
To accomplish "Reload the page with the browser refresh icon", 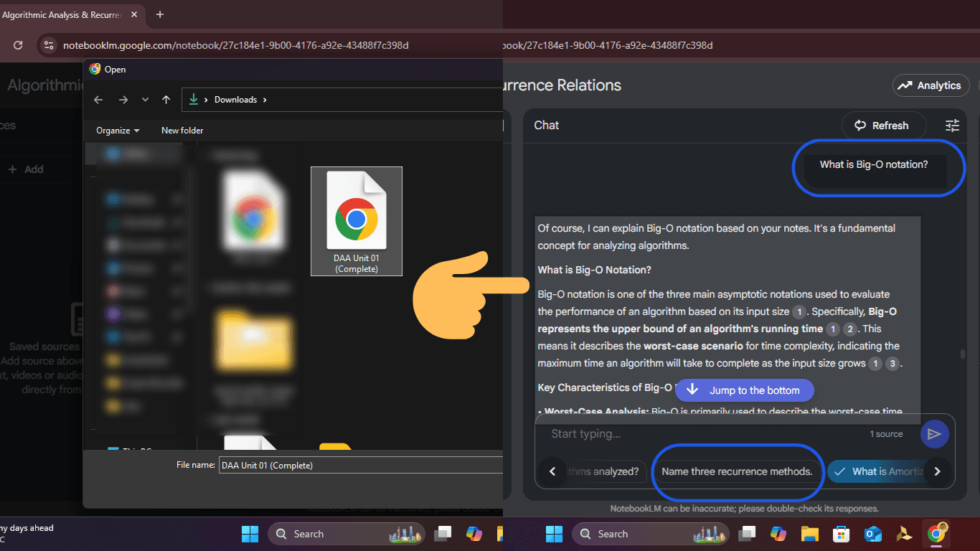I will coord(19,45).
